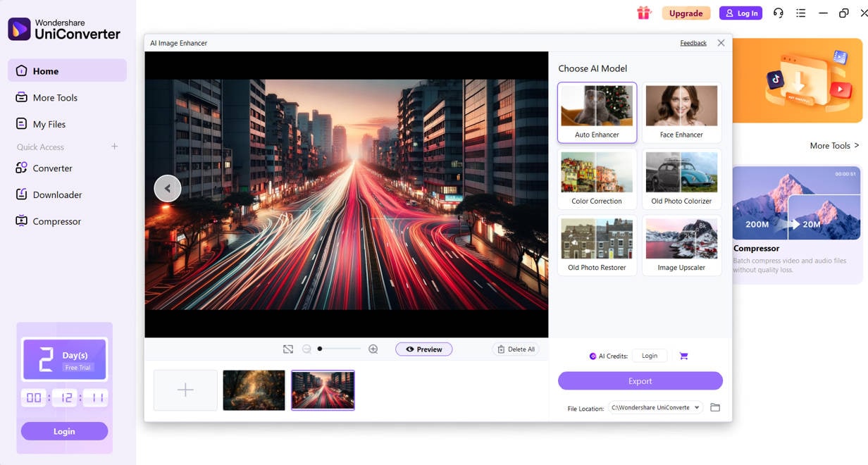Viewport: 868px width, 465px height.
Task: Click the fit-to-screen icon
Action: point(288,349)
